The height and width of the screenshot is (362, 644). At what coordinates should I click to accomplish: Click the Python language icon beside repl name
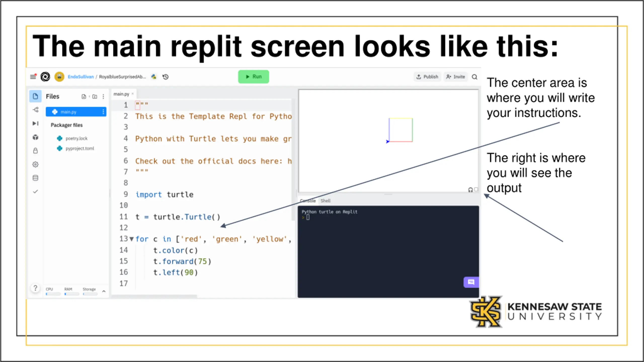tap(154, 77)
